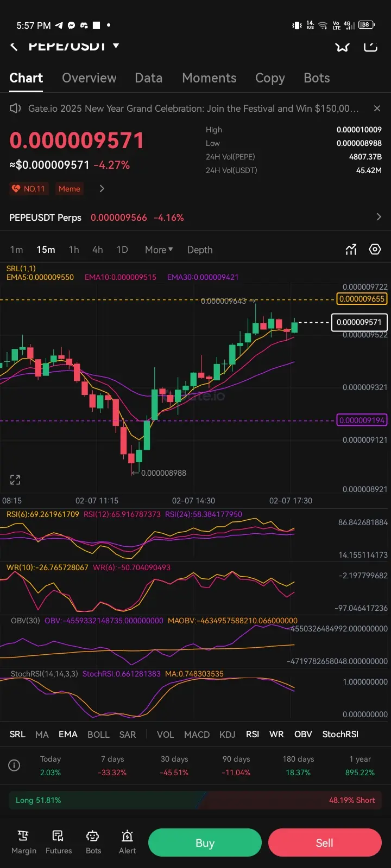This screenshot has width=391, height=868.
Task: Toggle the VOL sub-indicator
Action: (x=165, y=735)
